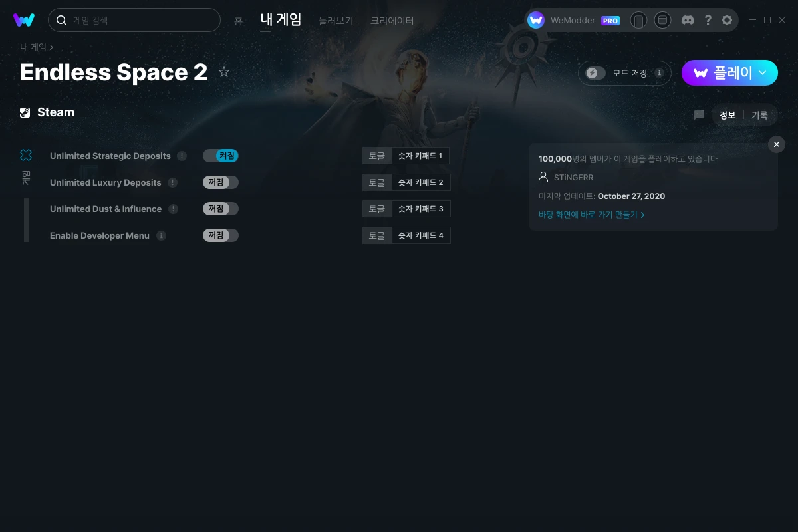This screenshot has height=532, width=798.
Task: Click the STiNGERR author user icon
Action: (543, 178)
